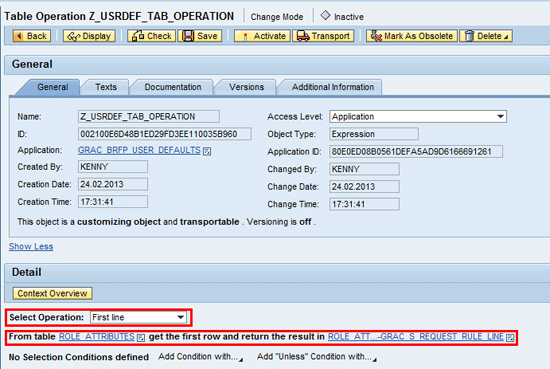Click the Created By KENNY field
The image size is (550, 369).
pyautogui.click(x=113, y=167)
